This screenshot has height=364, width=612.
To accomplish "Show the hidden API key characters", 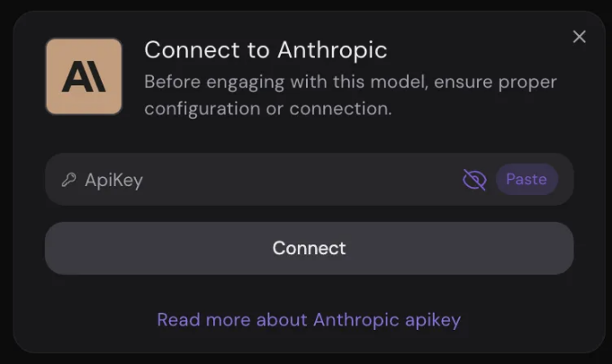I will [x=474, y=180].
